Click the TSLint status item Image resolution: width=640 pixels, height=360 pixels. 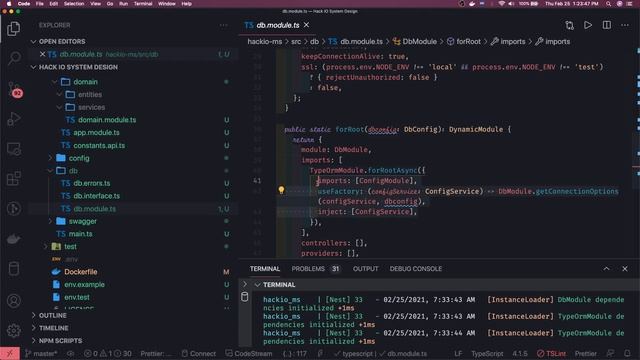551,353
